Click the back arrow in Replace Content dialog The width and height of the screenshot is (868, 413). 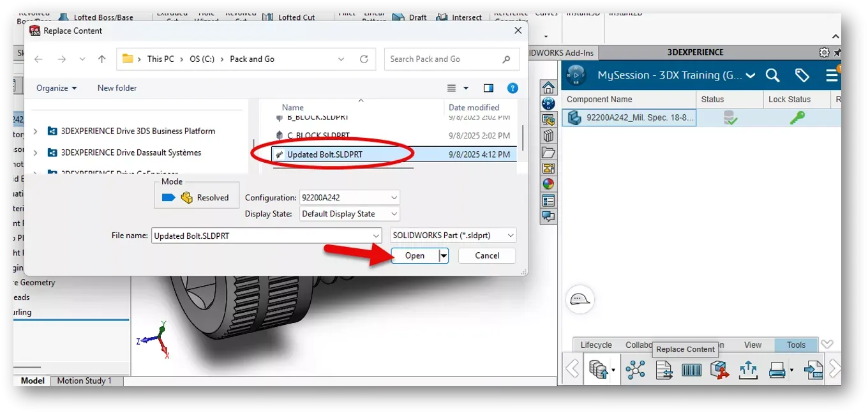[x=38, y=59]
